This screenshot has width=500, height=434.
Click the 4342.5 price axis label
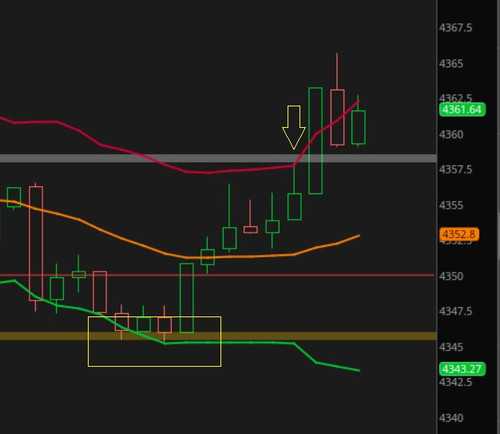click(455, 382)
